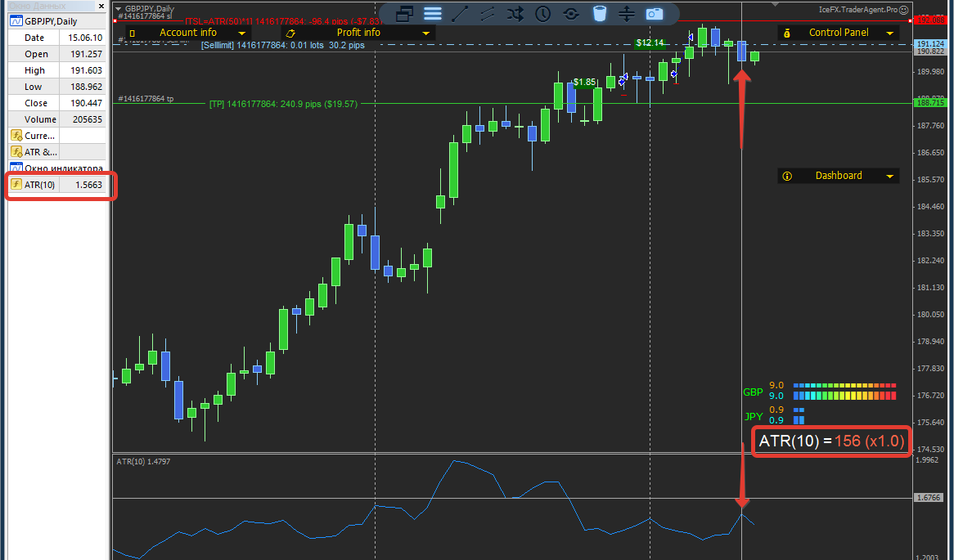The width and height of the screenshot is (954, 560).
Task: Open the Account info panel
Action: pos(188,33)
